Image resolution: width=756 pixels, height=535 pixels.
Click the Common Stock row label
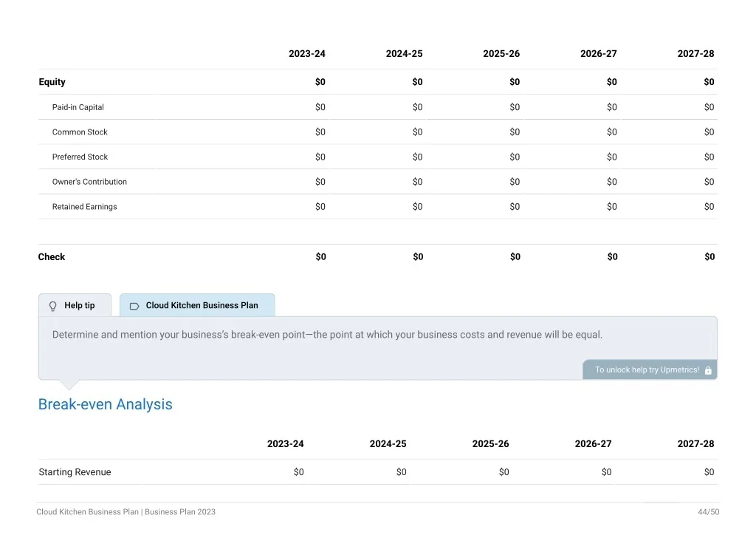pos(80,132)
